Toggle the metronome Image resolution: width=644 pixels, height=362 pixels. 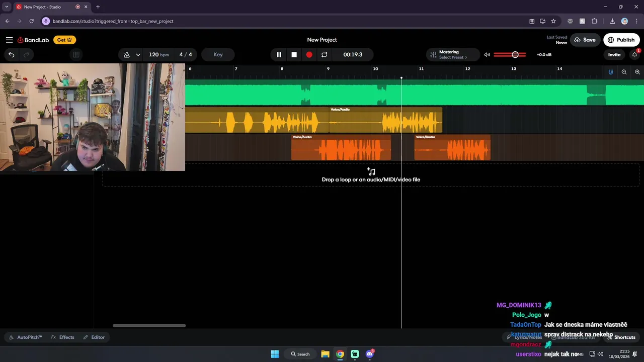[x=127, y=54]
